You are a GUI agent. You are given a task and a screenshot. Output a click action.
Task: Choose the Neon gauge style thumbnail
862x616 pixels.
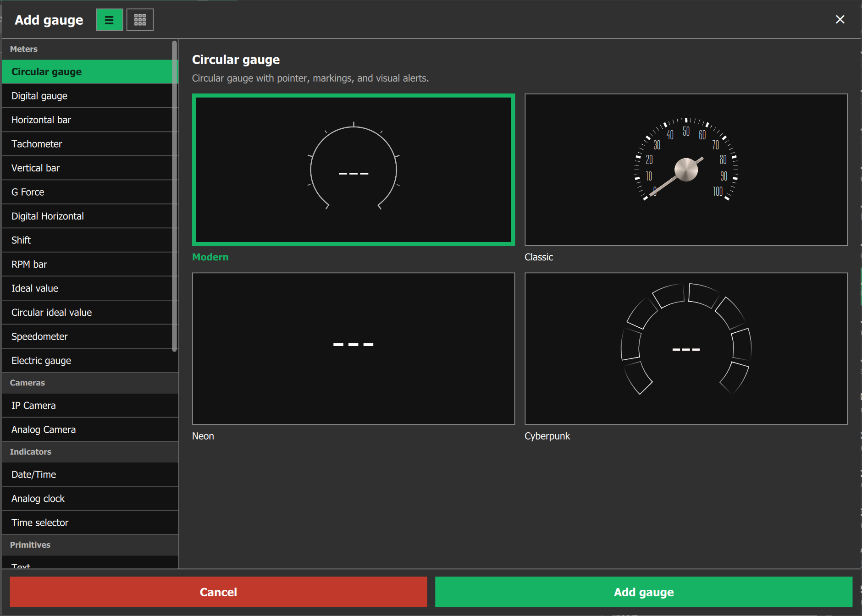pyautogui.click(x=354, y=348)
